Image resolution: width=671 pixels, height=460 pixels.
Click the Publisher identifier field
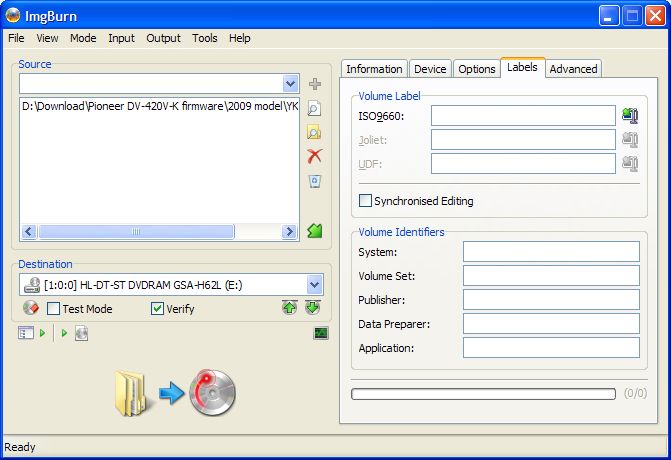coord(551,300)
